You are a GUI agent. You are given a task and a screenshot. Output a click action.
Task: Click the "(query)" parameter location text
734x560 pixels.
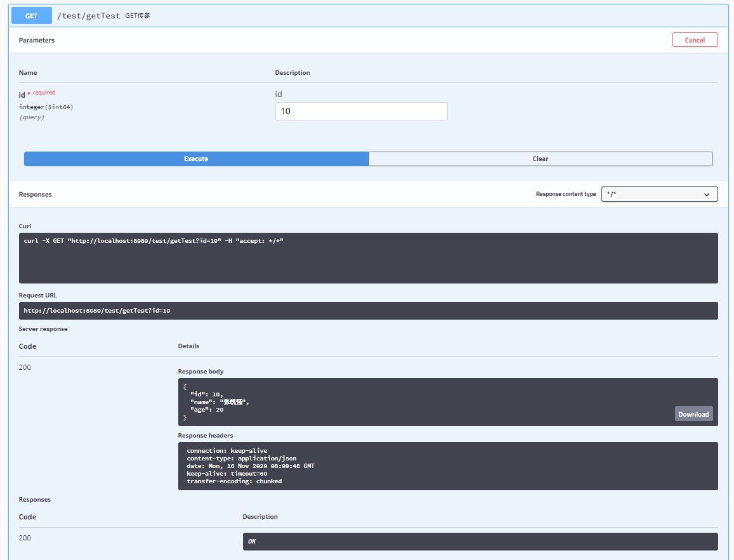[31, 117]
